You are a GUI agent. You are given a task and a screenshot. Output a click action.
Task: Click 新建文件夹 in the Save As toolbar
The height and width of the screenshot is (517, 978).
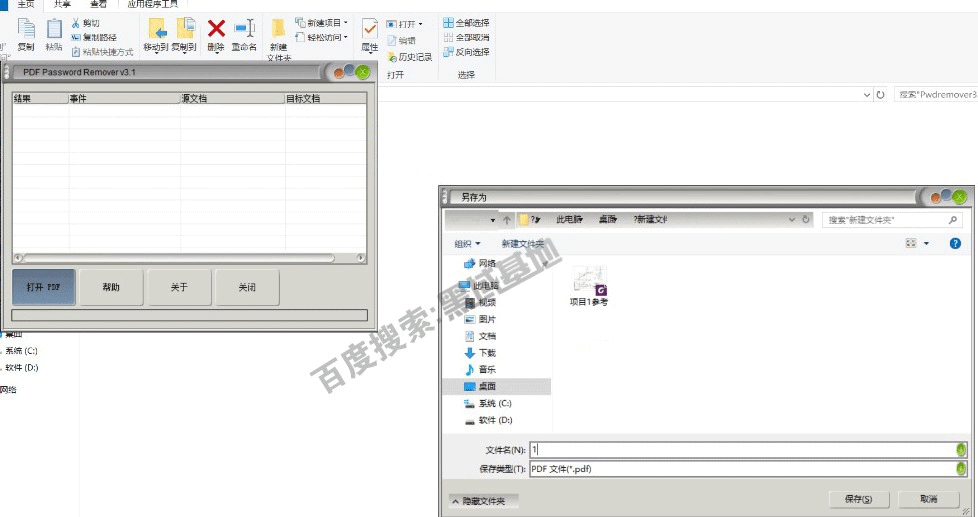pos(523,244)
